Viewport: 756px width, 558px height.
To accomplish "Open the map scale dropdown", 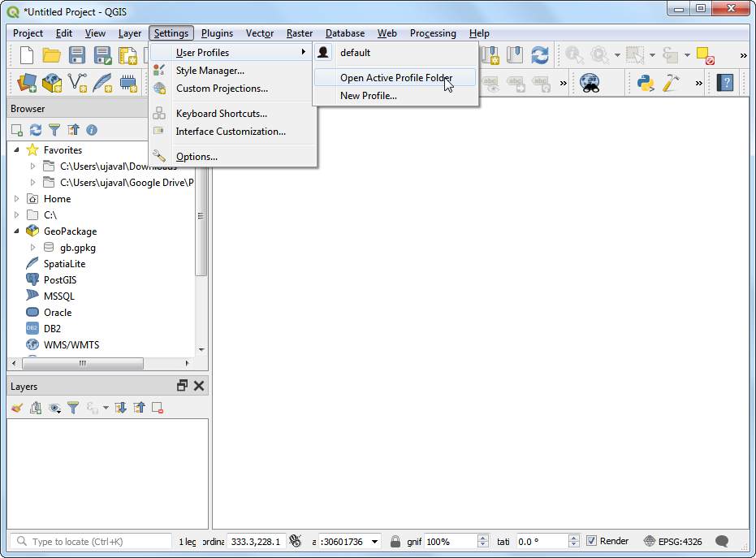I will point(374,541).
